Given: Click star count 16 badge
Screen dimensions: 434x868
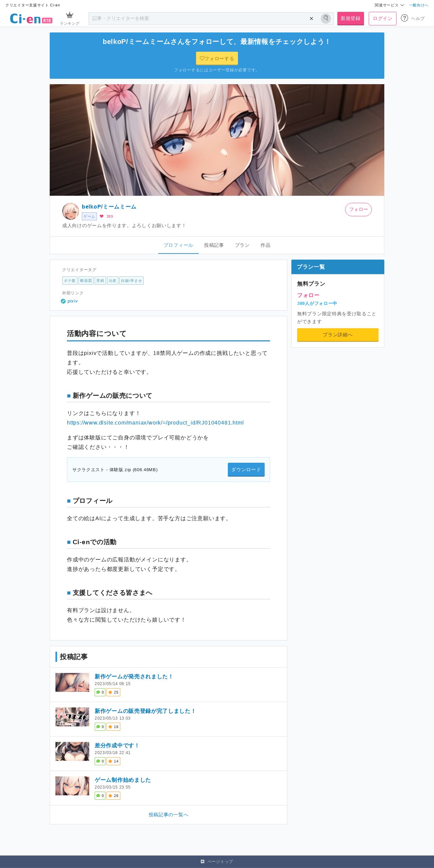Looking at the screenshot, I should tap(114, 727).
